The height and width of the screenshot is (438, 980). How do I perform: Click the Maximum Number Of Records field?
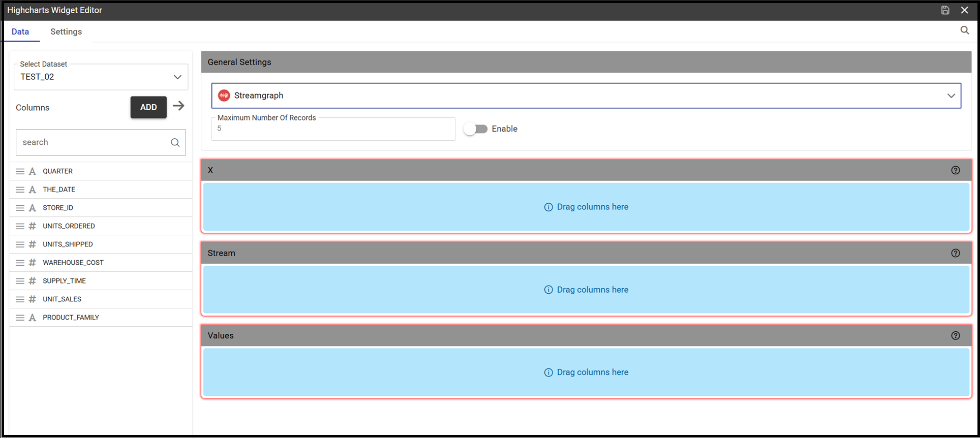tap(333, 129)
